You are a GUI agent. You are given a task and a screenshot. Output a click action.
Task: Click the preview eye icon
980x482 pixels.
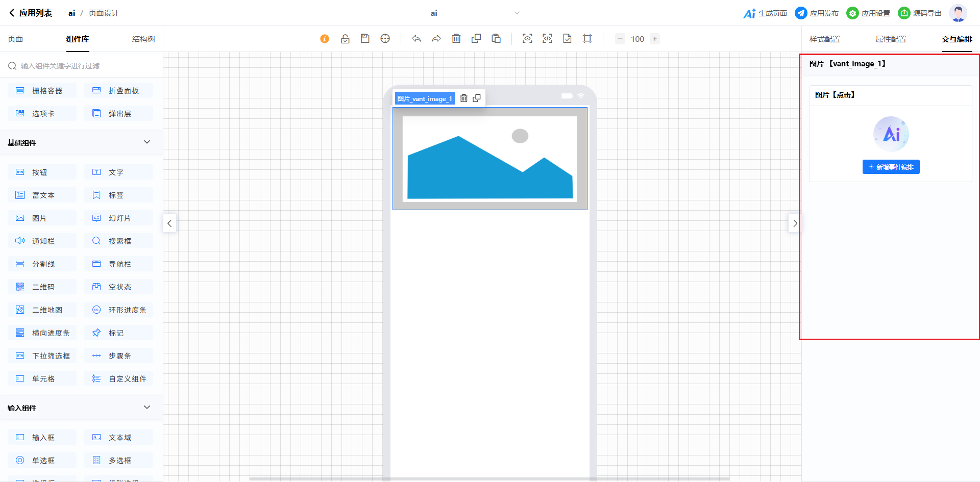tap(527, 39)
